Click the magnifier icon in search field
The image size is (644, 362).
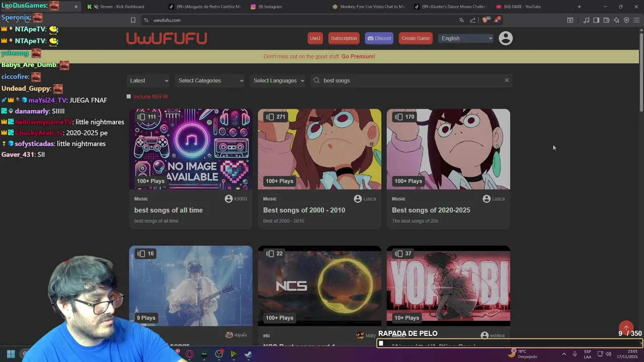pyautogui.click(x=316, y=80)
